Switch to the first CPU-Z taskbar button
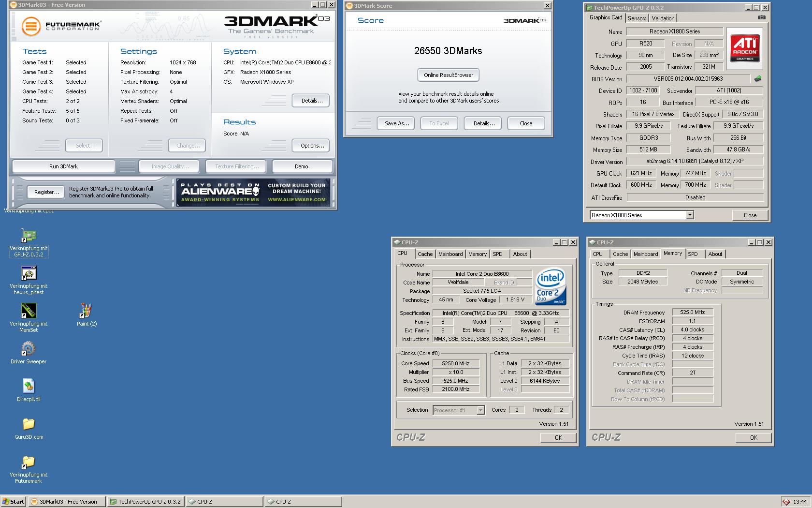812x508 pixels. click(x=224, y=502)
